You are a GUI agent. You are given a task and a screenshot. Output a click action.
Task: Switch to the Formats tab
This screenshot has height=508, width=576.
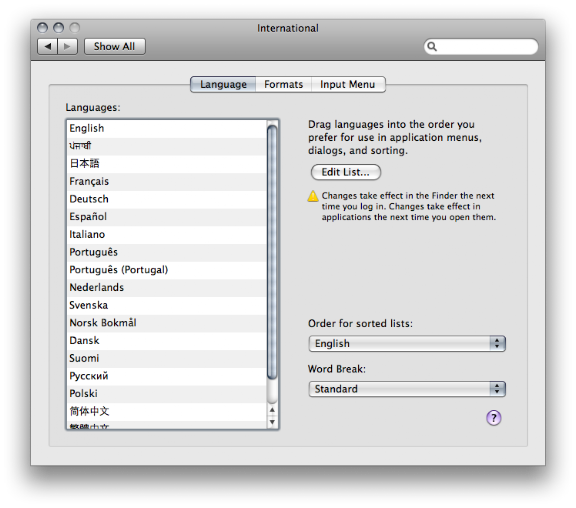coord(284,84)
